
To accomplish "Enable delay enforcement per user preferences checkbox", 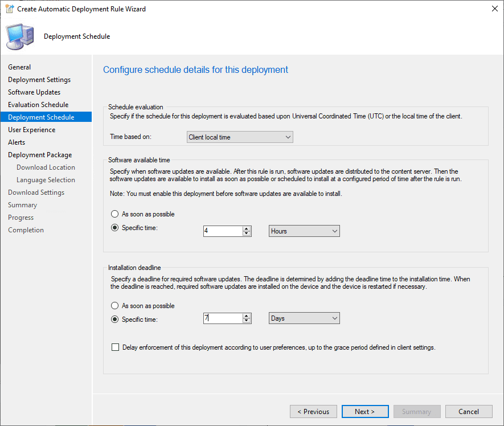I will [116, 347].
